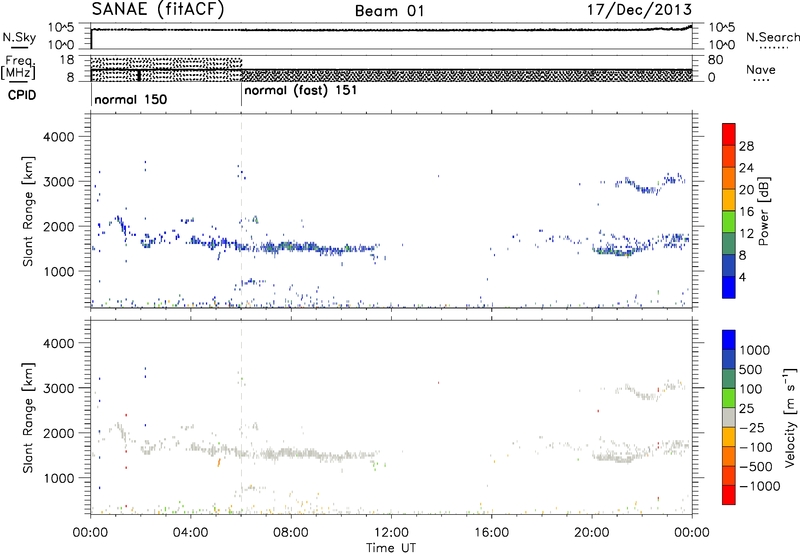Click the Freq. [MHz] axis label
Viewport: 800px width, 554px height.
click(x=18, y=67)
